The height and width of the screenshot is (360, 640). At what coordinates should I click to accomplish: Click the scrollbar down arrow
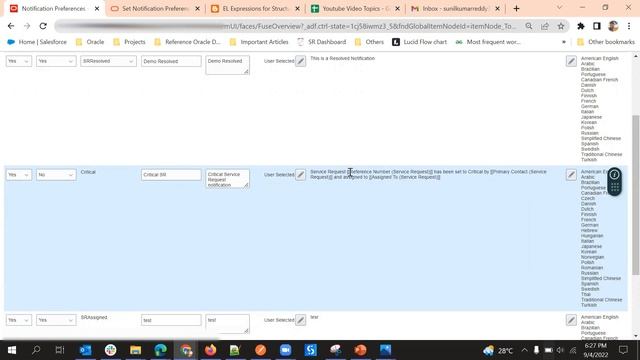coord(636,336)
